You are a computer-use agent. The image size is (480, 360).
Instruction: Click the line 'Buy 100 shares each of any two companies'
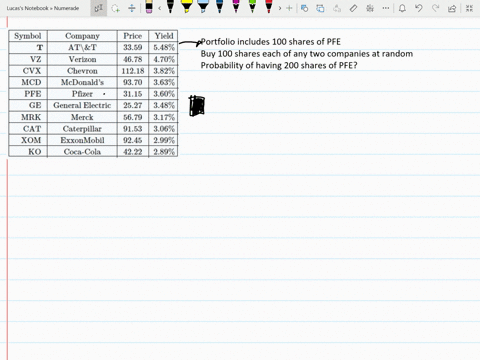click(307, 54)
